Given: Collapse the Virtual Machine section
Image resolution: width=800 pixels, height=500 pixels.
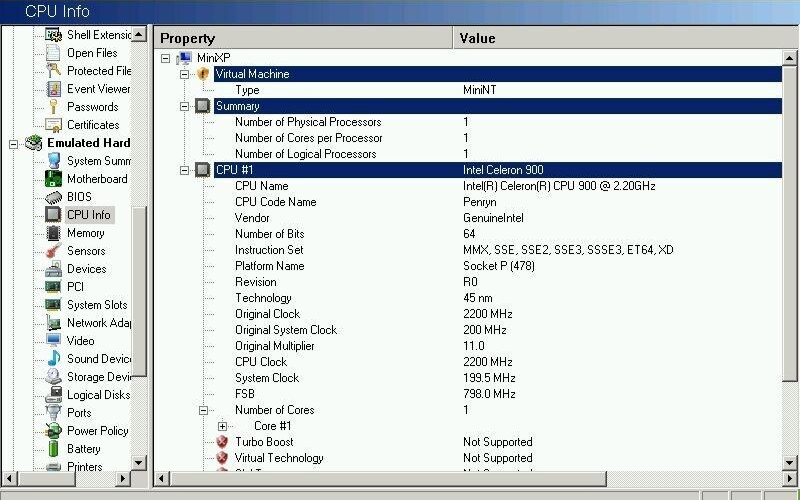Looking at the screenshot, I should tap(184, 74).
